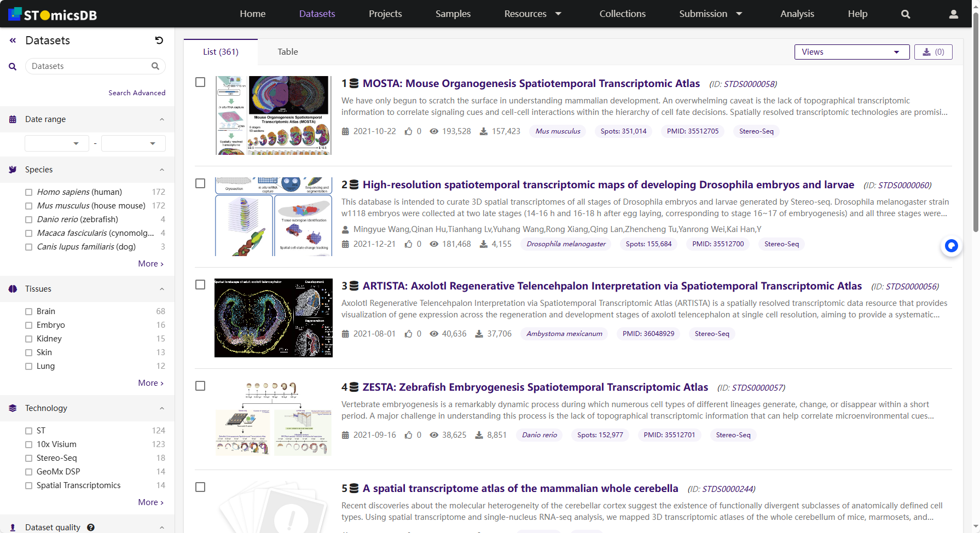The width and height of the screenshot is (980, 533).
Task: Click the calendar icon next to 2021-12-21
Action: coord(345,244)
